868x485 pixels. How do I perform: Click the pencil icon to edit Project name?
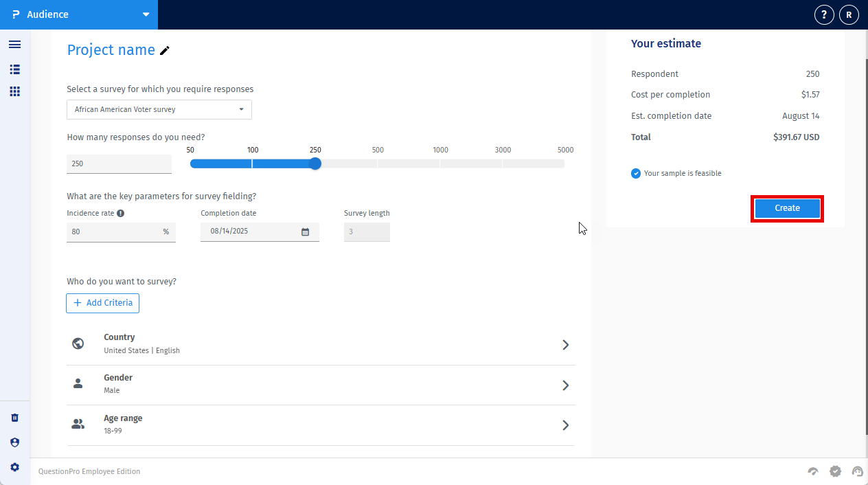point(165,50)
